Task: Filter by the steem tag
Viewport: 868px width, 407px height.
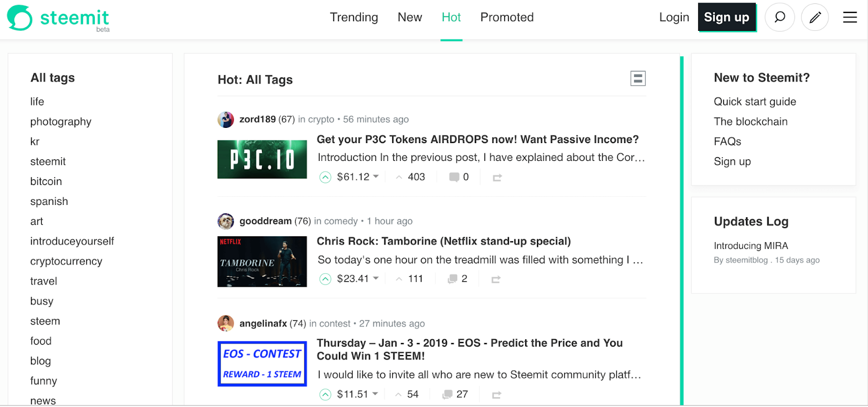Action: click(x=45, y=321)
